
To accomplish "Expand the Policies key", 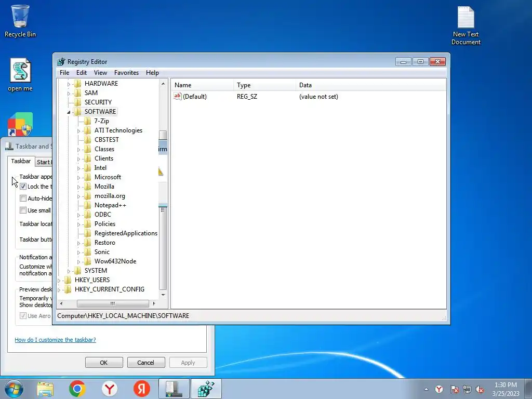I will 78,224.
